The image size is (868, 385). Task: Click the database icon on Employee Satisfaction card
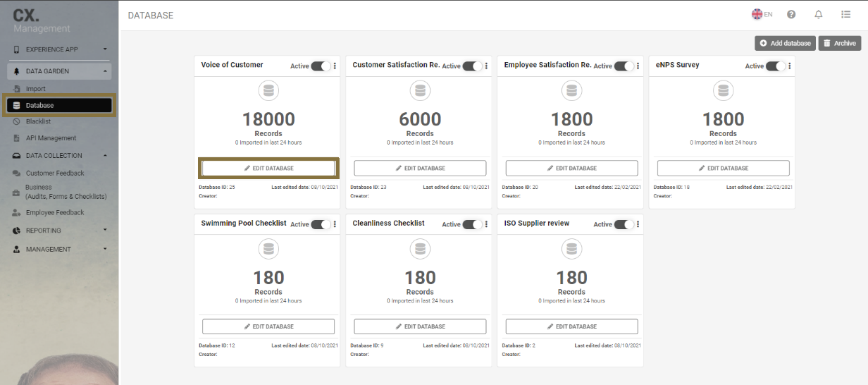[571, 91]
